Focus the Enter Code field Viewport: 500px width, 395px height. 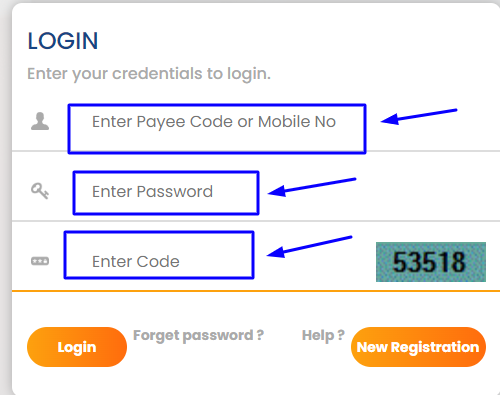click(159, 255)
